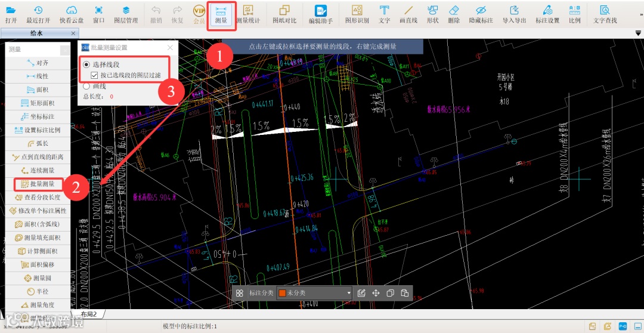Image resolution: width=644 pixels, height=333 pixels.
Task: Click the paste annotation icon
Action: [404, 293]
